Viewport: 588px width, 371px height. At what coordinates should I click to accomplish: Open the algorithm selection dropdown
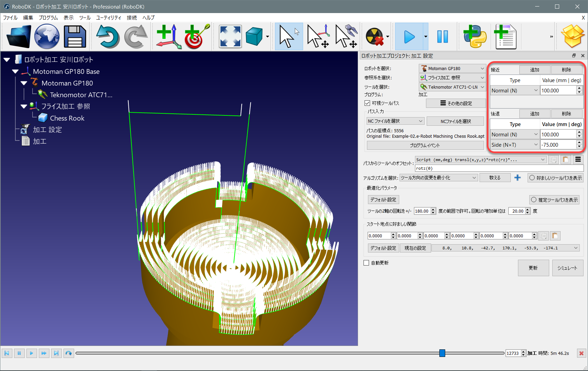point(439,178)
